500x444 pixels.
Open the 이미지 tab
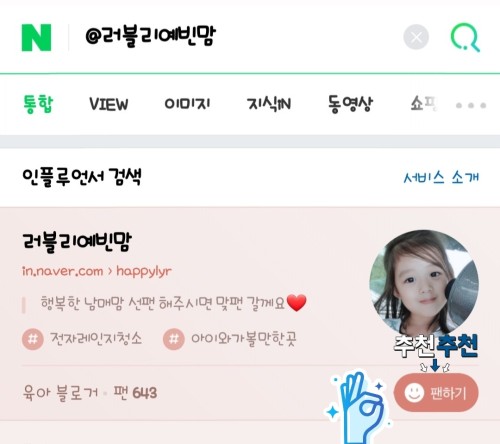[187, 104]
